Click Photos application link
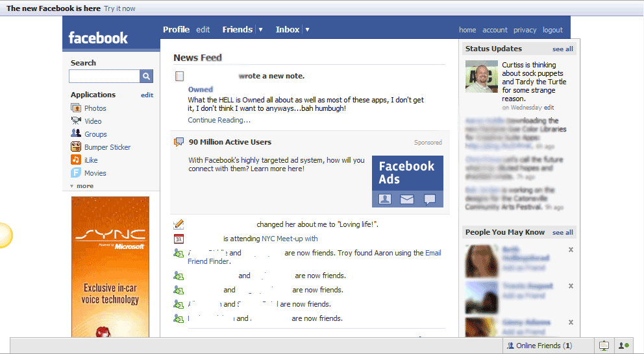The height and width of the screenshot is (354, 644). pos(95,108)
